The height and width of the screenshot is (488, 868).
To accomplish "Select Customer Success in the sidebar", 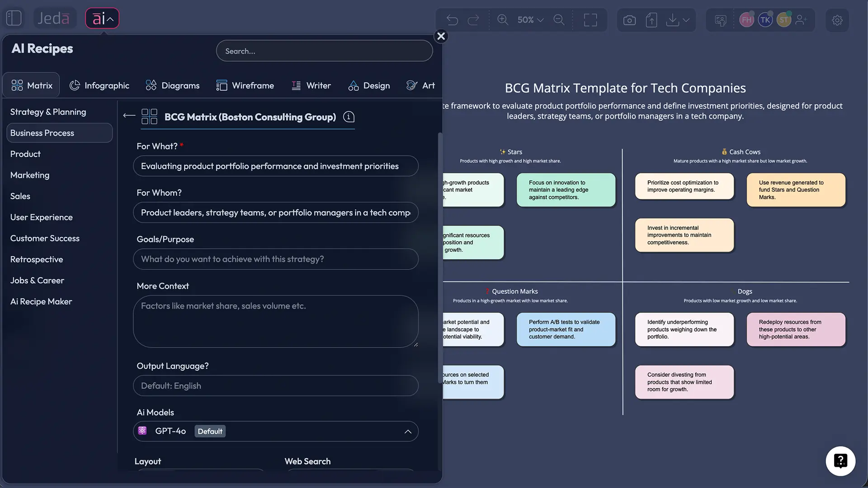I will pos(45,238).
